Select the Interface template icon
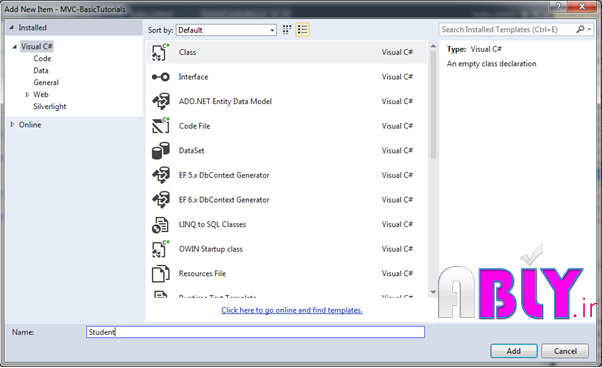The height and width of the screenshot is (368, 602). [160, 77]
